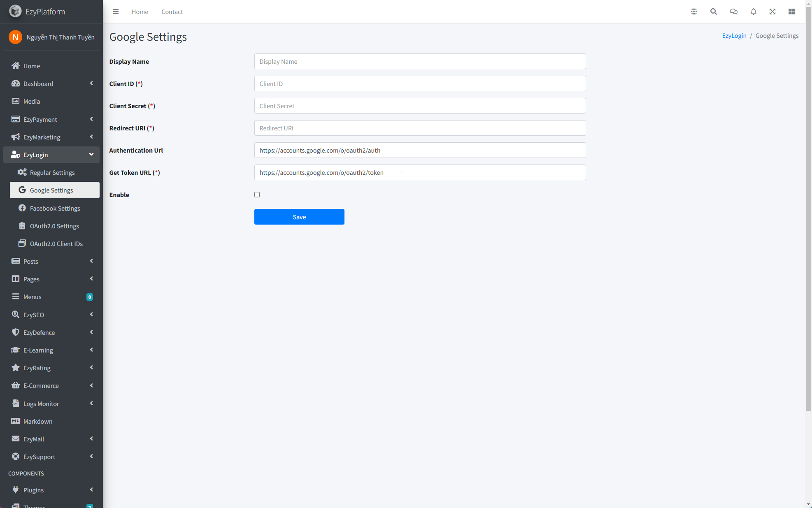812x508 pixels.
Task: Click the Facebook icon in sidebar
Action: pyautogui.click(x=22, y=208)
